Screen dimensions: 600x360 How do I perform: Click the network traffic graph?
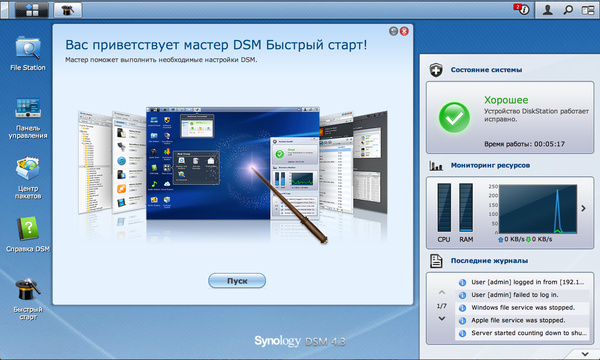coord(538,209)
